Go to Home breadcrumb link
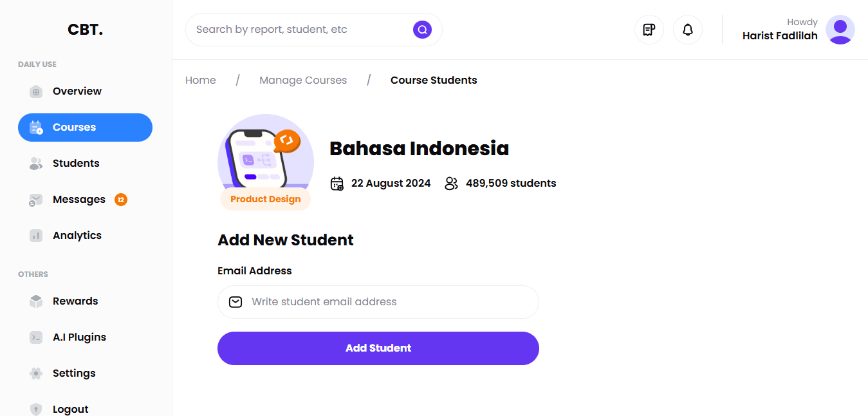Viewport: 868px width, 416px height. (x=201, y=80)
